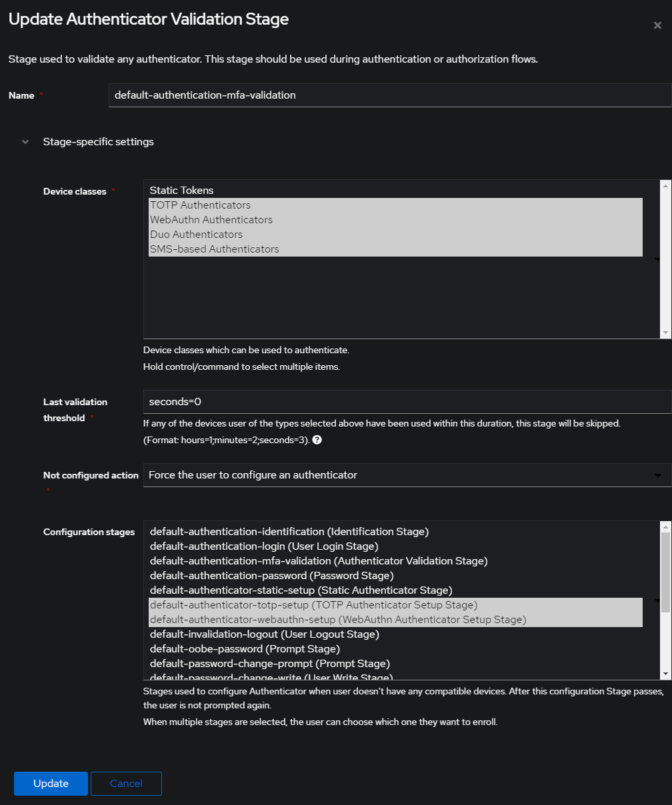Screen dimensions: 672x805
Task: Open the Not configured action dropdown
Action: 407,475
